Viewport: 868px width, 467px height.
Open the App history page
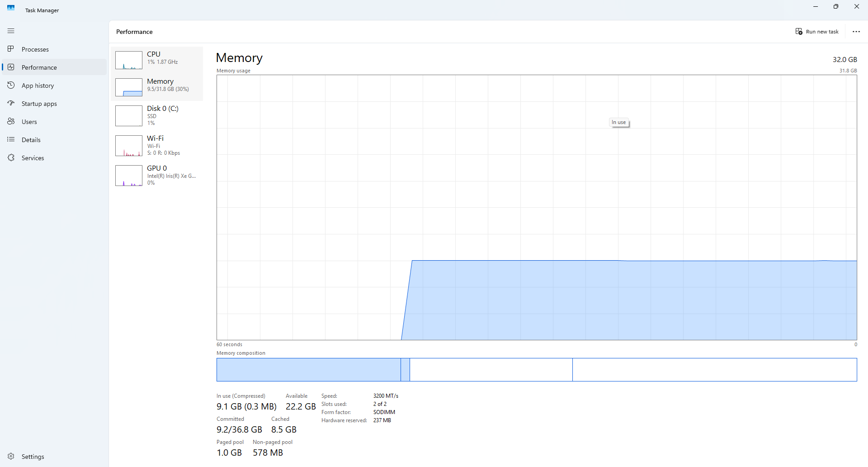pos(54,85)
